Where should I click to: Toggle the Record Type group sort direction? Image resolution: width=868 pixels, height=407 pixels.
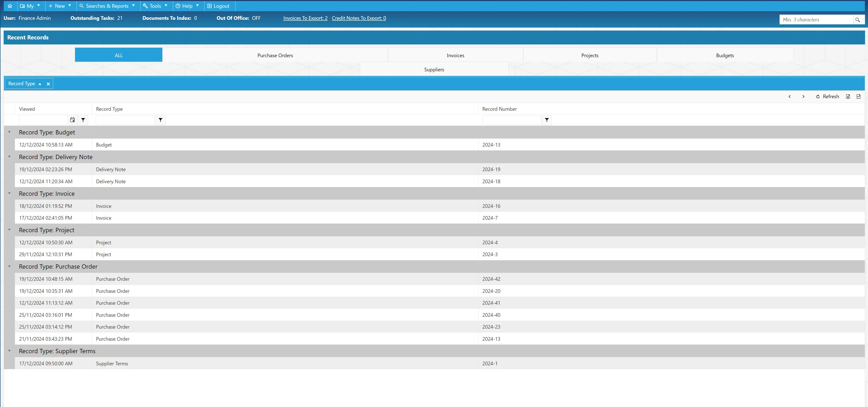click(40, 84)
